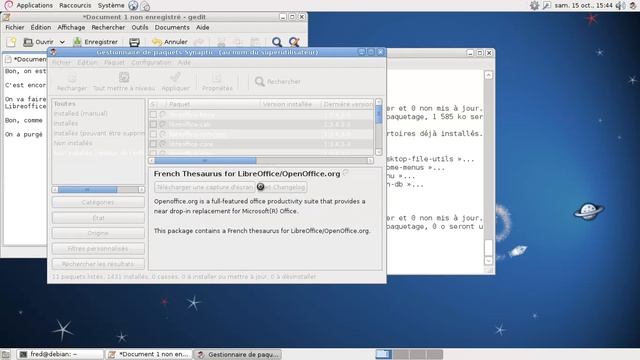The height and width of the screenshot is (360, 640).
Task: Click the key icon in the system tray
Action: coord(546,5)
